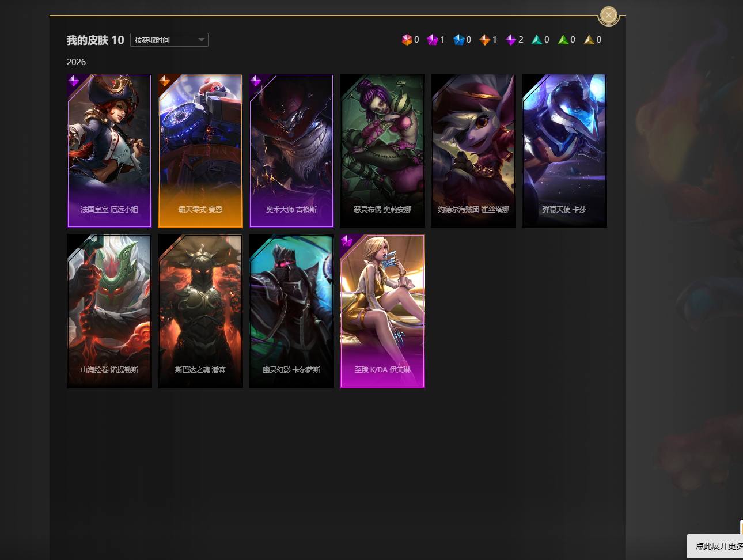Click the red-orange ultimate rarity gem icon
The height and width of the screenshot is (560, 743).
click(x=407, y=40)
